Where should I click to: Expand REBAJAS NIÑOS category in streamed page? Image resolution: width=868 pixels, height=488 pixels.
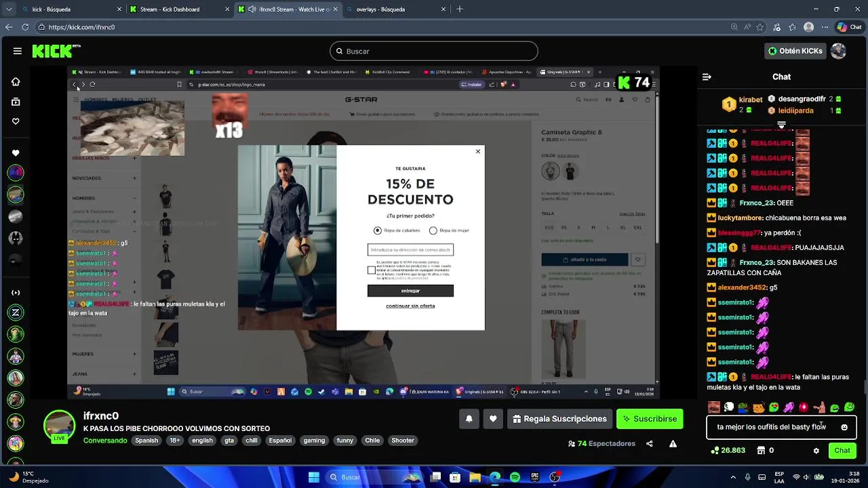pyautogui.click(x=134, y=158)
